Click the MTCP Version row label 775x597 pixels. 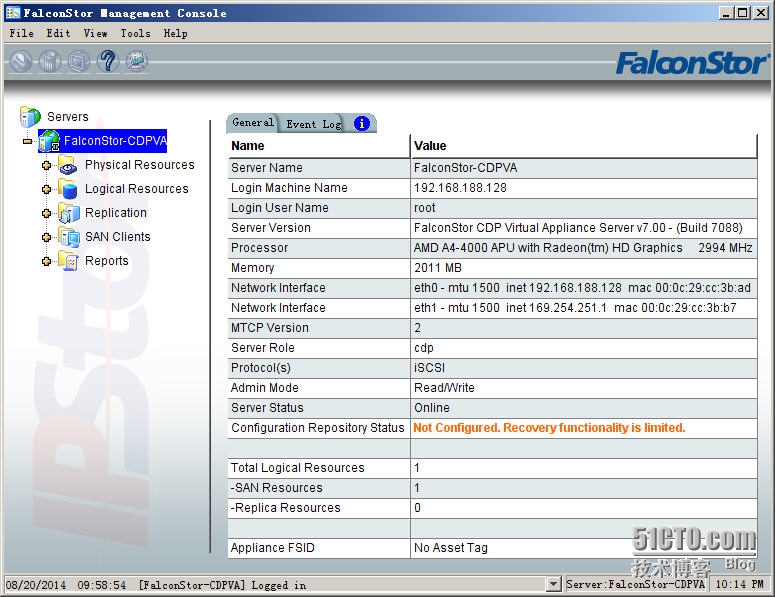(x=270, y=328)
